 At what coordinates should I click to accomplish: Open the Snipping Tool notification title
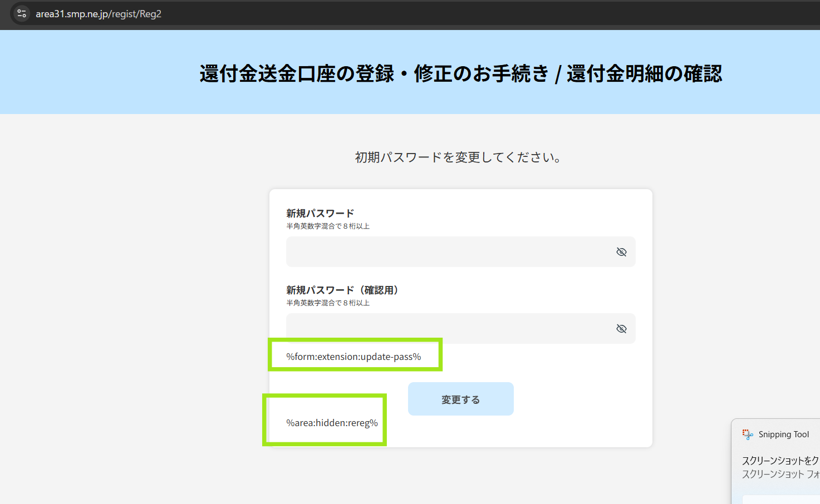click(x=783, y=434)
